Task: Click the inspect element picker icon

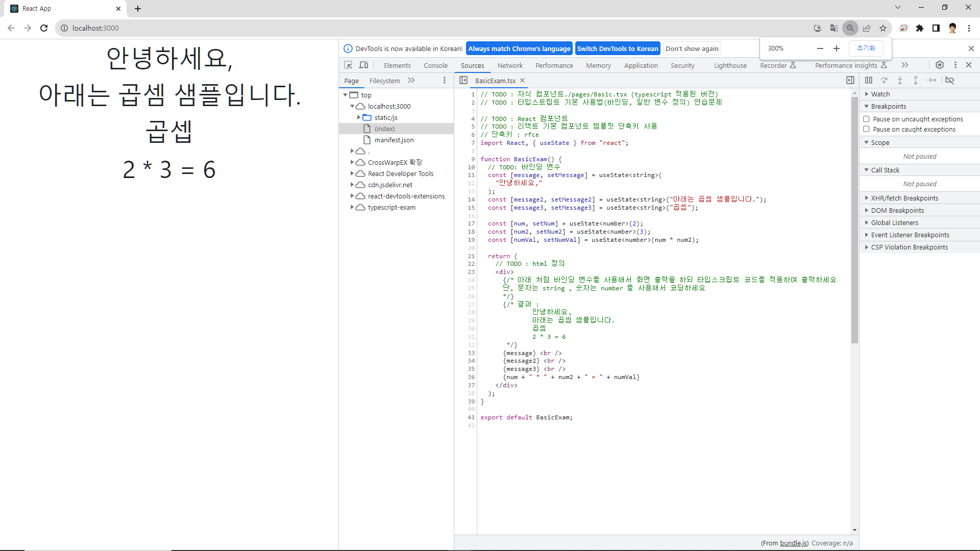Action: (348, 65)
